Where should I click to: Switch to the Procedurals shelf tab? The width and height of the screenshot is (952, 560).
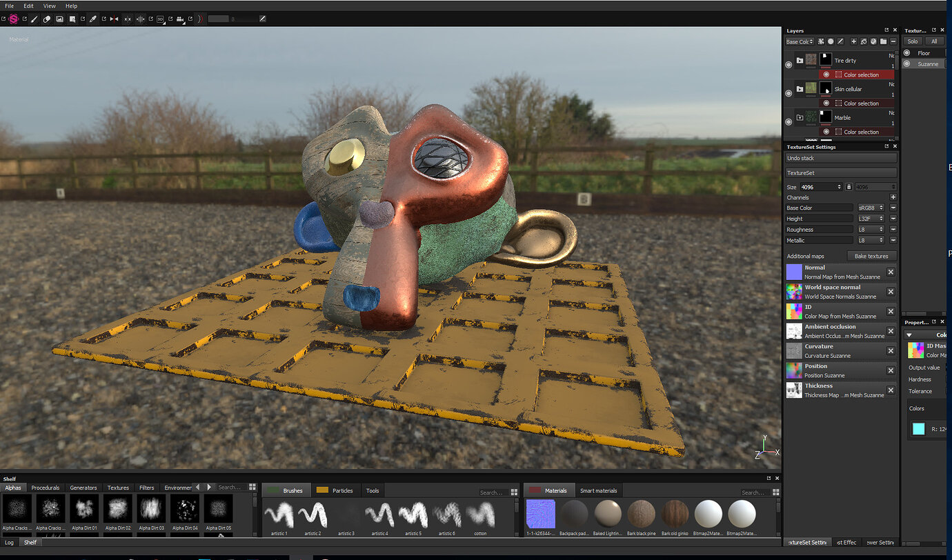click(x=46, y=488)
